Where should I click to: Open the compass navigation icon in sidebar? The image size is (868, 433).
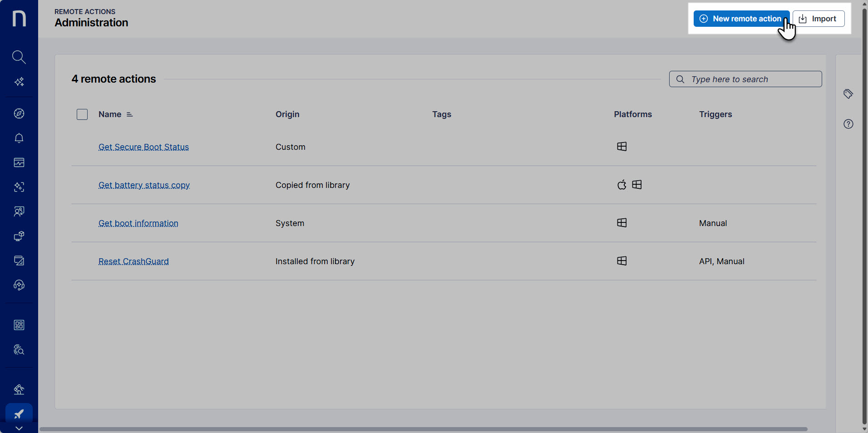tap(19, 113)
